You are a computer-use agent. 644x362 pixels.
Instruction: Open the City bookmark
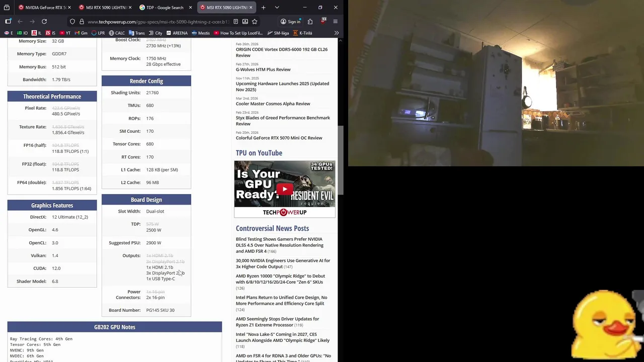pos(155,33)
